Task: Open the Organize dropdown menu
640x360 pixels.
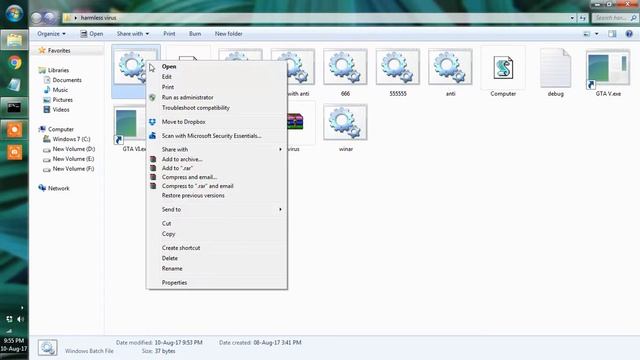Action: coord(51,34)
